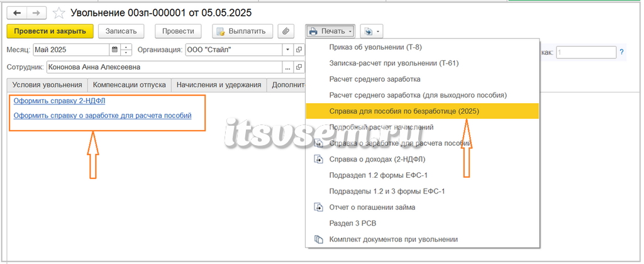Click the number field showing 1
The height and width of the screenshot is (264, 644).
(x=586, y=52)
